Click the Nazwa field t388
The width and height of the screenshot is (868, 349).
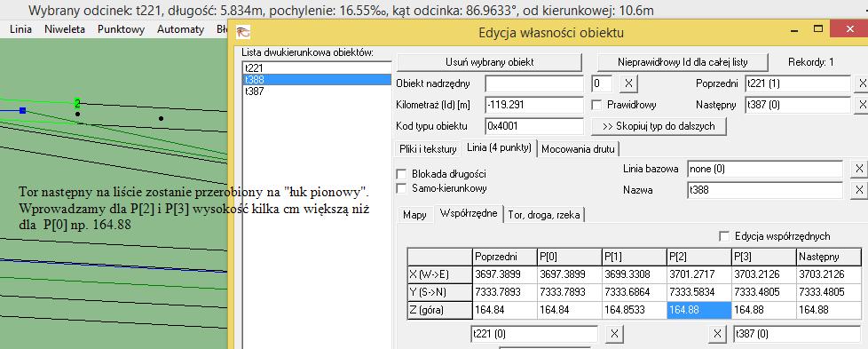[x=765, y=190]
